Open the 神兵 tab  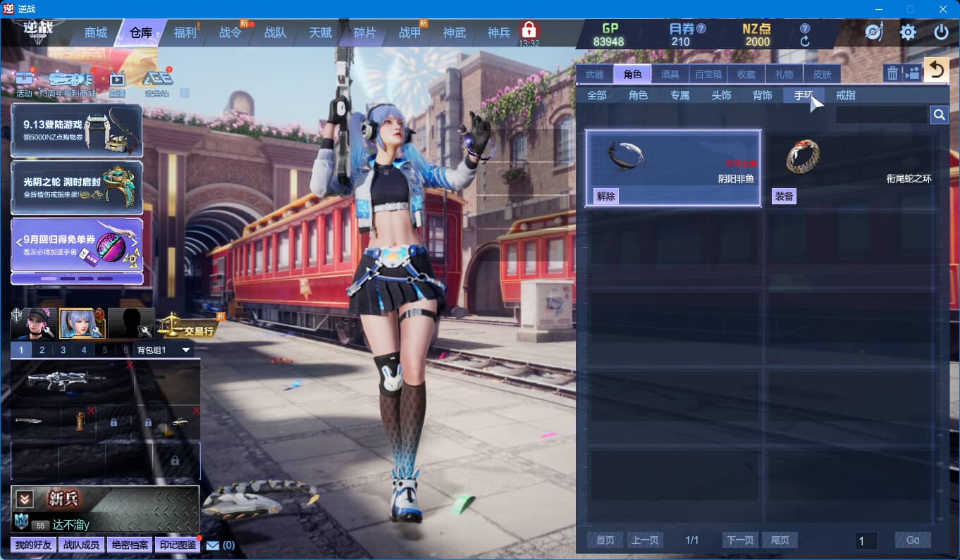point(499,32)
